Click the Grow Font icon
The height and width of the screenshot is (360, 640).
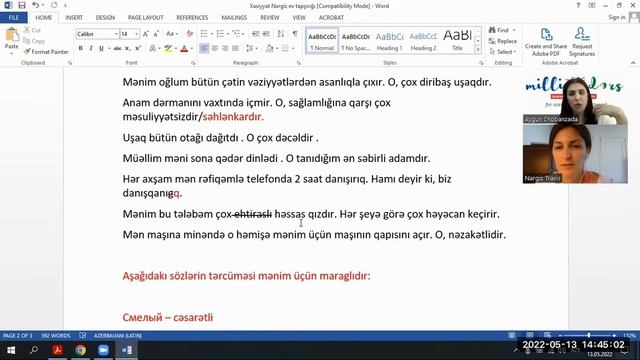tap(146, 34)
